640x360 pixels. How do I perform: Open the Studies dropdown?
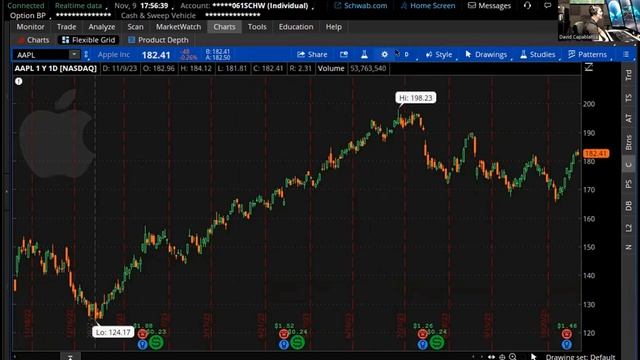click(538, 55)
